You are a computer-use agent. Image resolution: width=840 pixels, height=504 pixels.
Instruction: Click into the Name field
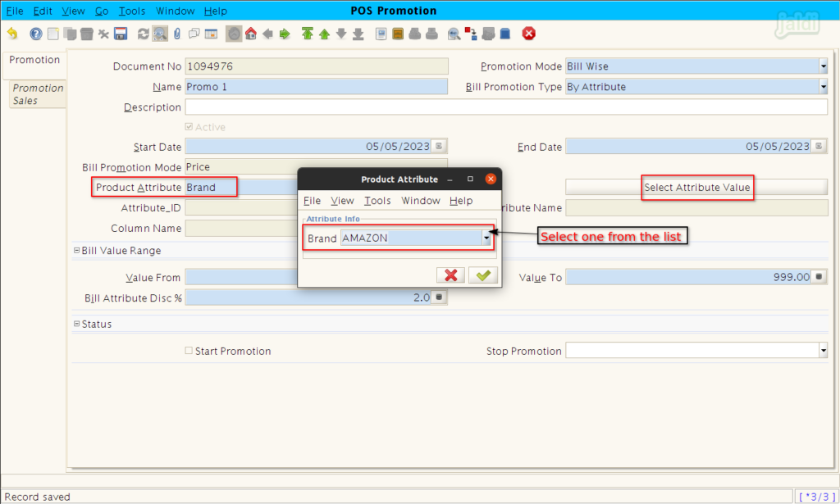point(316,87)
